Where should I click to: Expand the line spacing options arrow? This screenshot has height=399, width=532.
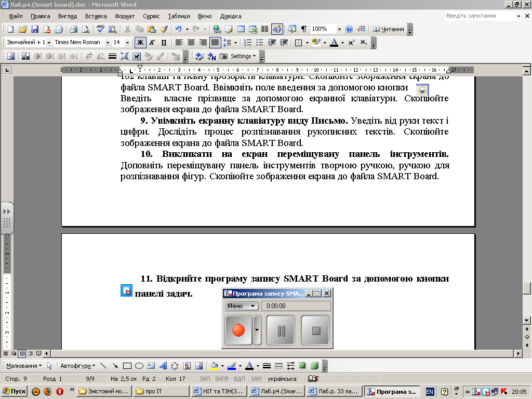click(x=235, y=43)
